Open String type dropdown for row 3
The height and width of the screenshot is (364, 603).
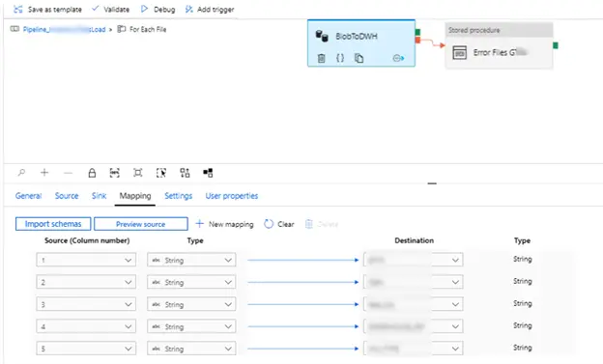tap(191, 304)
